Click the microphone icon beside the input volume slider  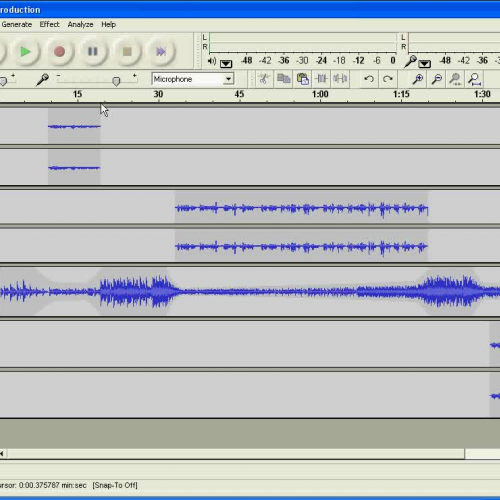tap(42, 80)
